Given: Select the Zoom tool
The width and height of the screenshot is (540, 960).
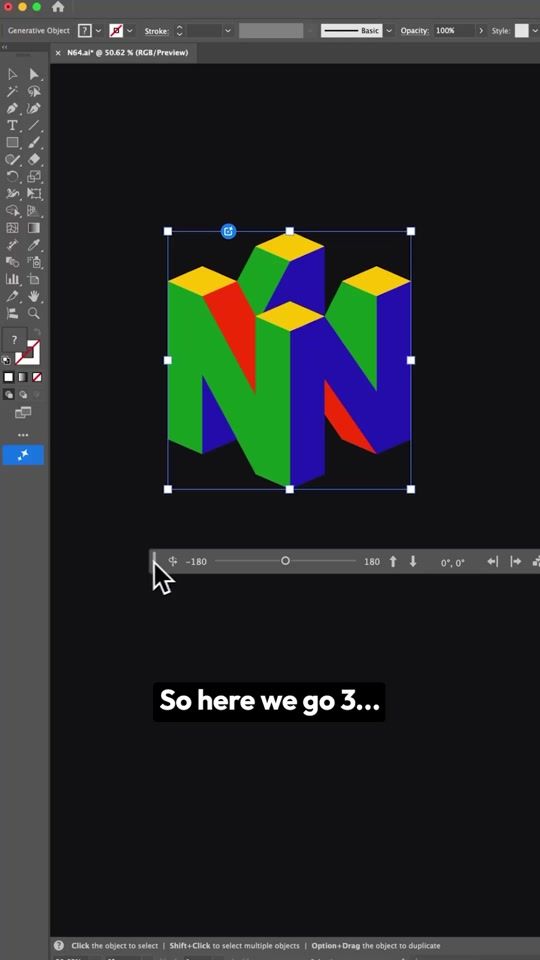Looking at the screenshot, I should (34, 313).
